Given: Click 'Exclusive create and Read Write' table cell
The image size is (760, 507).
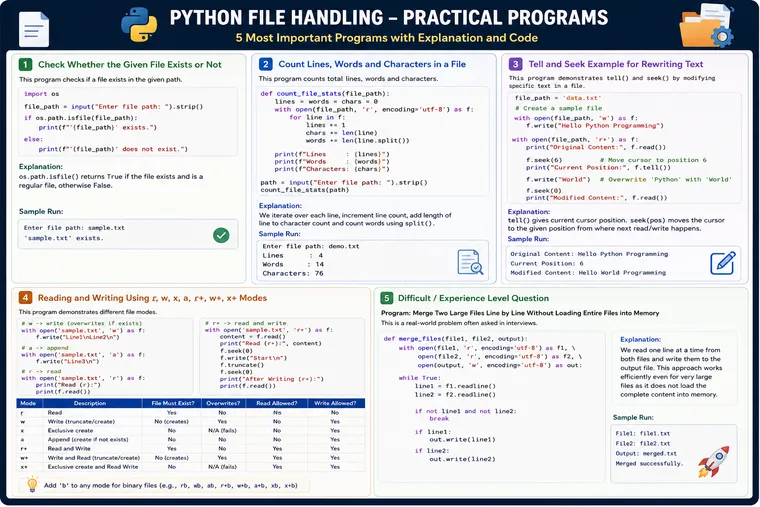Looking at the screenshot, I should pos(93,467).
